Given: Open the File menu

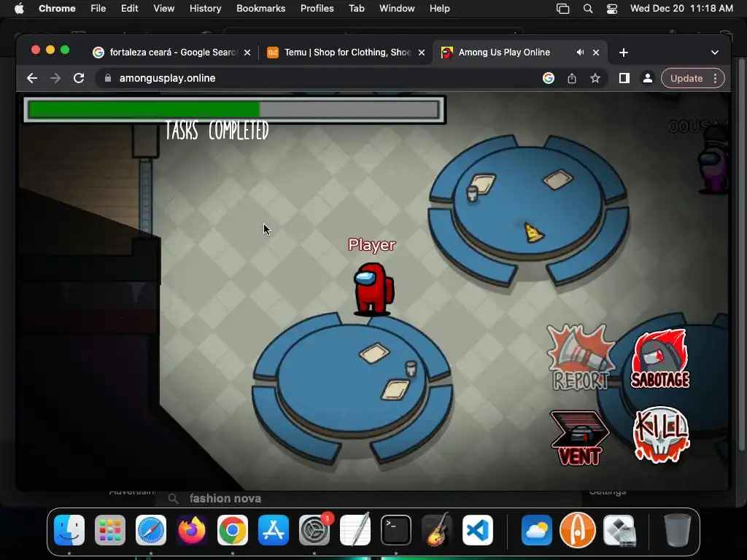Looking at the screenshot, I should click(x=98, y=8).
